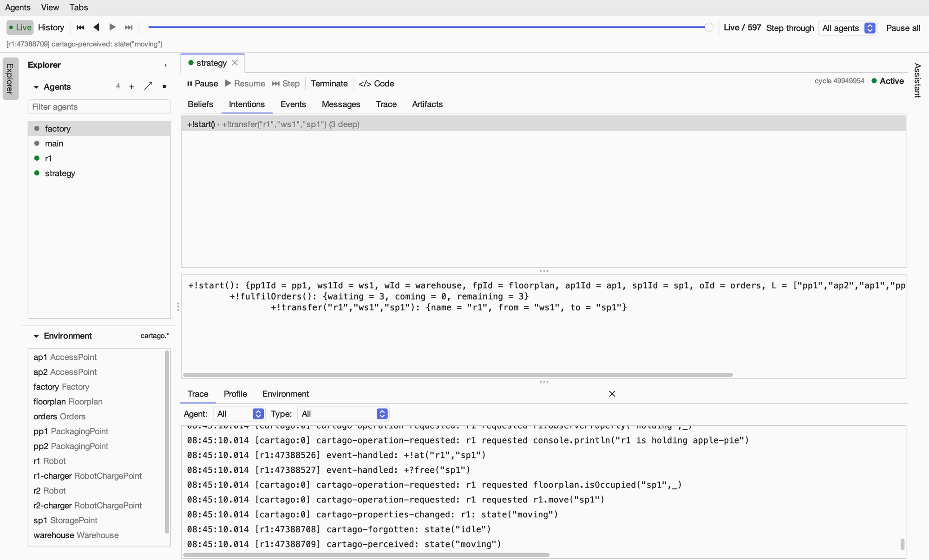
Task: Collapse the Environment section
Action: (36, 336)
